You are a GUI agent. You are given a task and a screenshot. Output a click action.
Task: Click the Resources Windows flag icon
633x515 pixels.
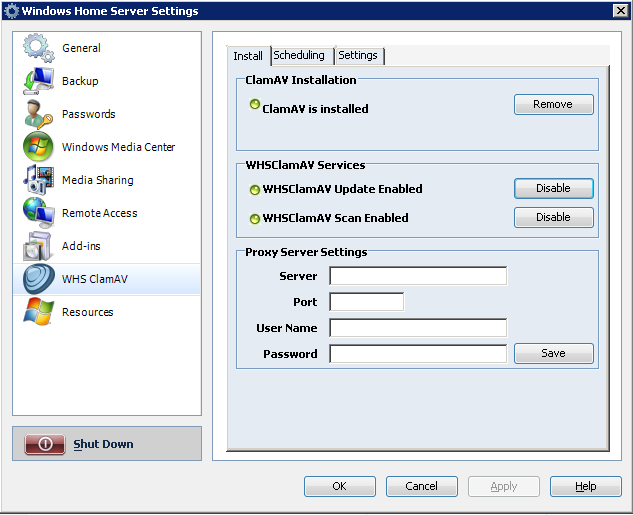tap(38, 312)
